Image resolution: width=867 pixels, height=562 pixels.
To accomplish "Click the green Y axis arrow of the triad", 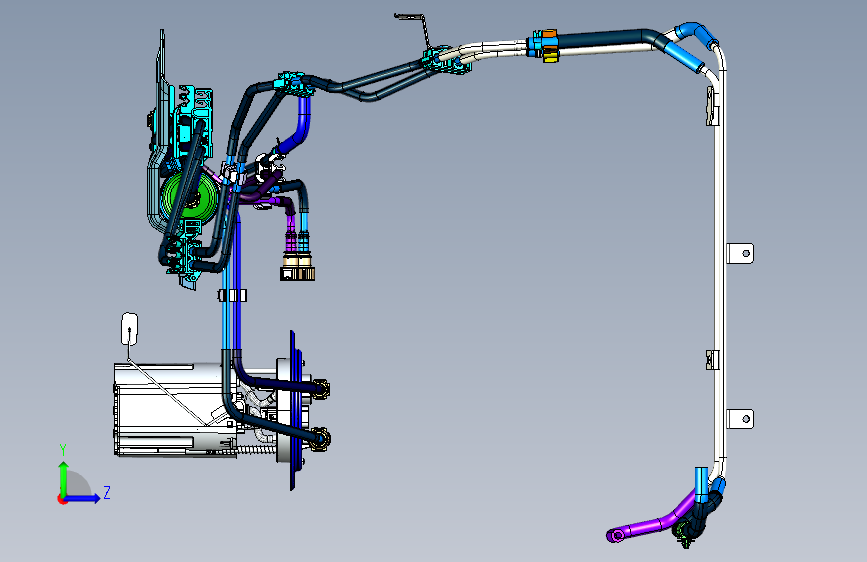I will tap(64, 478).
